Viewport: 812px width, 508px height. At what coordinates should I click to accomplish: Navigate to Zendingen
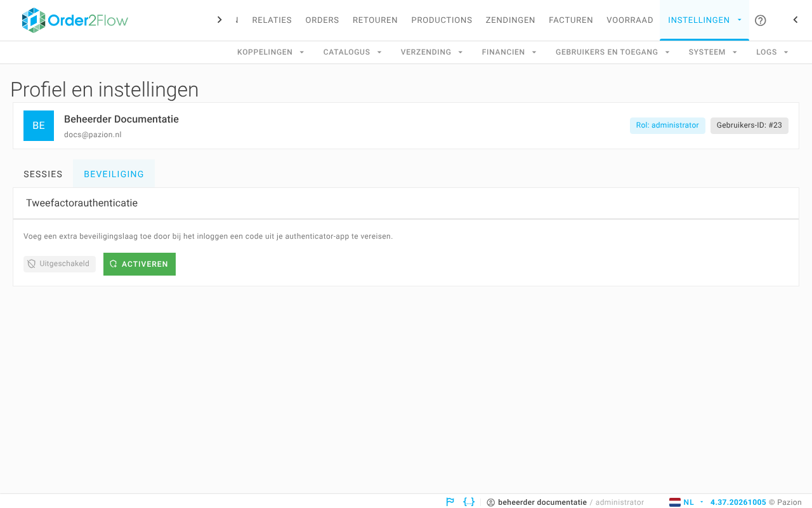510,20
